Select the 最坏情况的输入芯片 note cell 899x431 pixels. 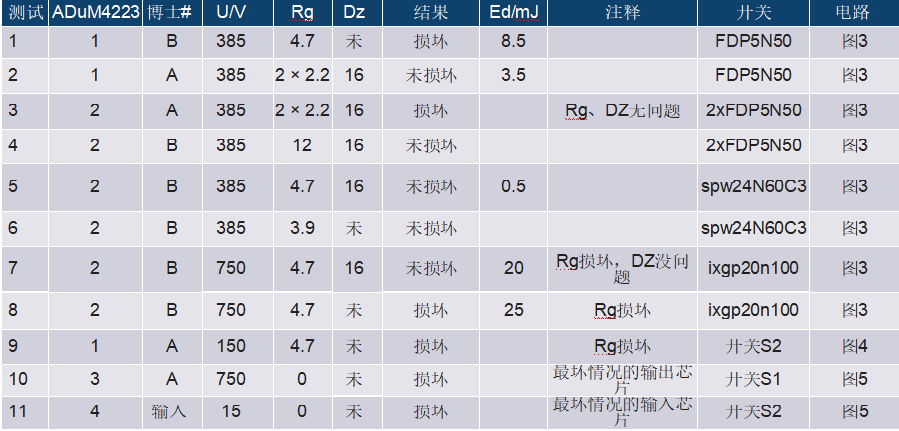(622, 412)
